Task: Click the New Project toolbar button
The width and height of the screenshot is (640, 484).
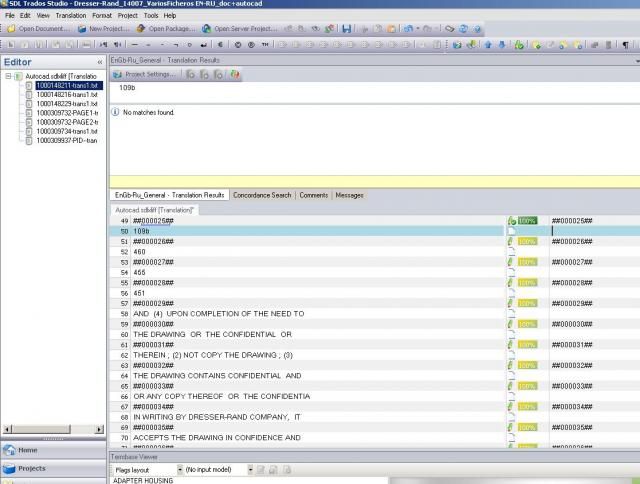Action: (x=104, y=29)
